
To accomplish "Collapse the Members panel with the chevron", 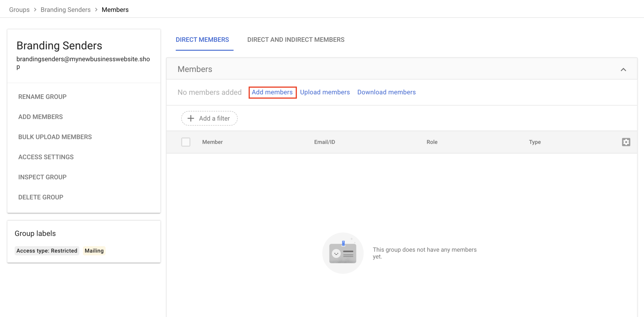I will [623, 70].
